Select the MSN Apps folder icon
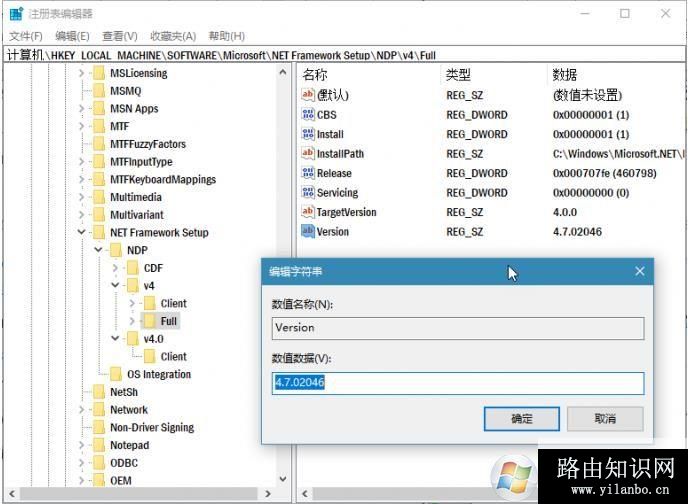This screenshot has width=688, height=504. pyautogui.click(x=99, y=108)
